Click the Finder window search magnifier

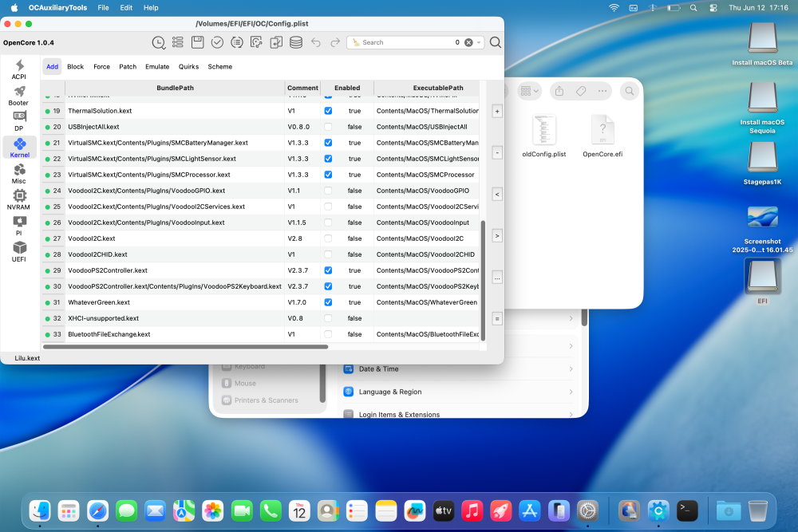pos(630,91)
